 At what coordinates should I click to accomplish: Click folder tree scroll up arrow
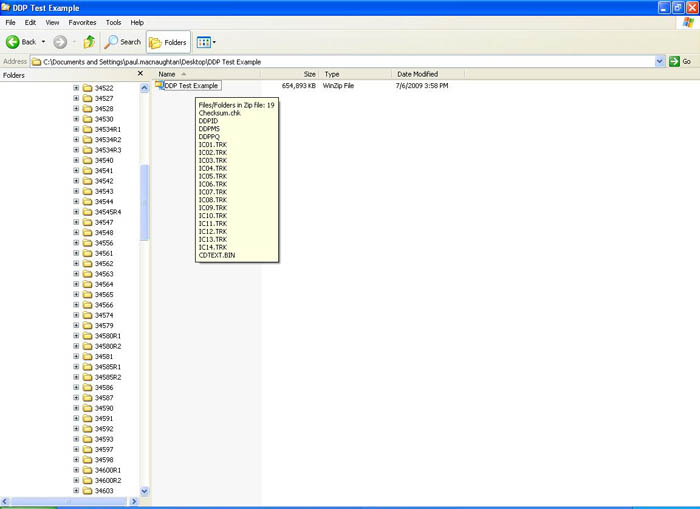tap(144, 88)
